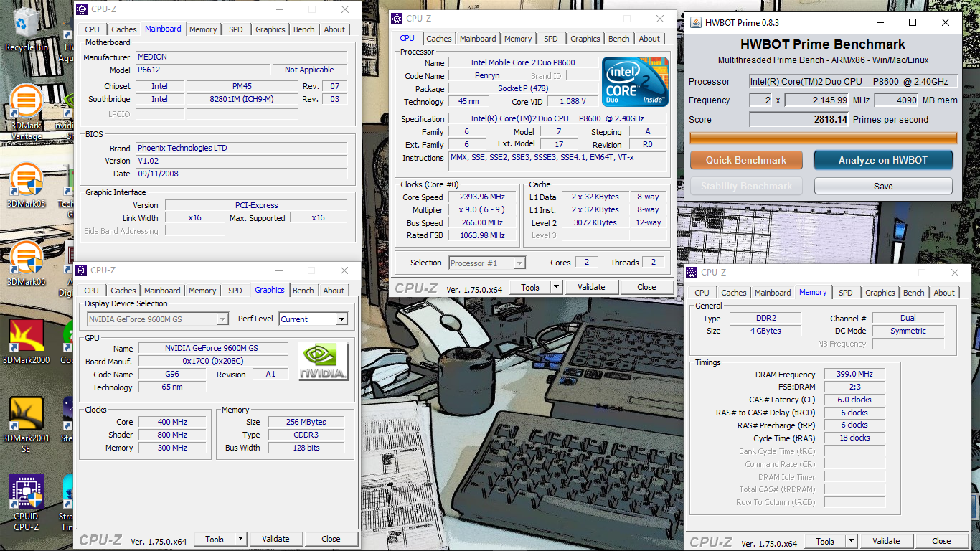Click the 2818.14 Score field
Image resolution: width=980 pixels, height=551 pixels.
point(800,120)
